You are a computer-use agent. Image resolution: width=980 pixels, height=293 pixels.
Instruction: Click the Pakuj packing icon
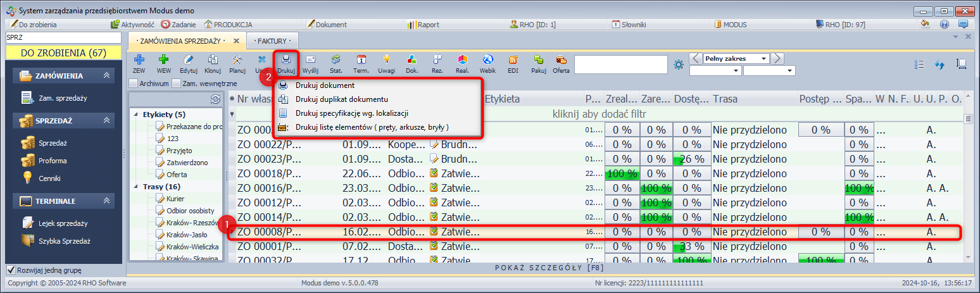coord(539,59)
